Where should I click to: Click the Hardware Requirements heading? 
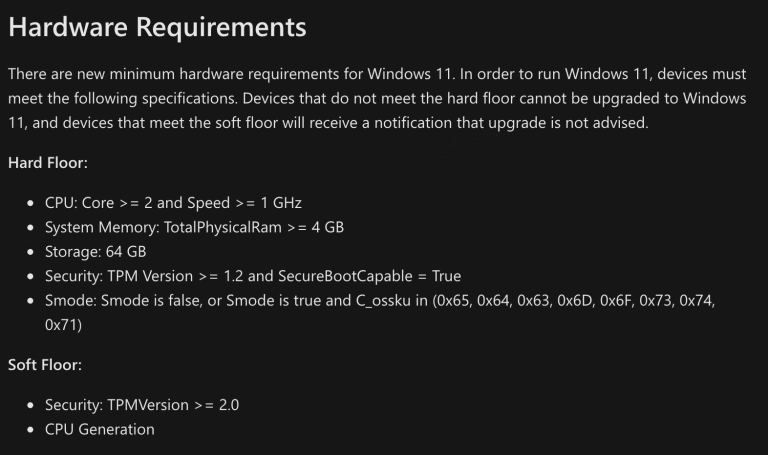pyautogui.click(x=157, y=27)
